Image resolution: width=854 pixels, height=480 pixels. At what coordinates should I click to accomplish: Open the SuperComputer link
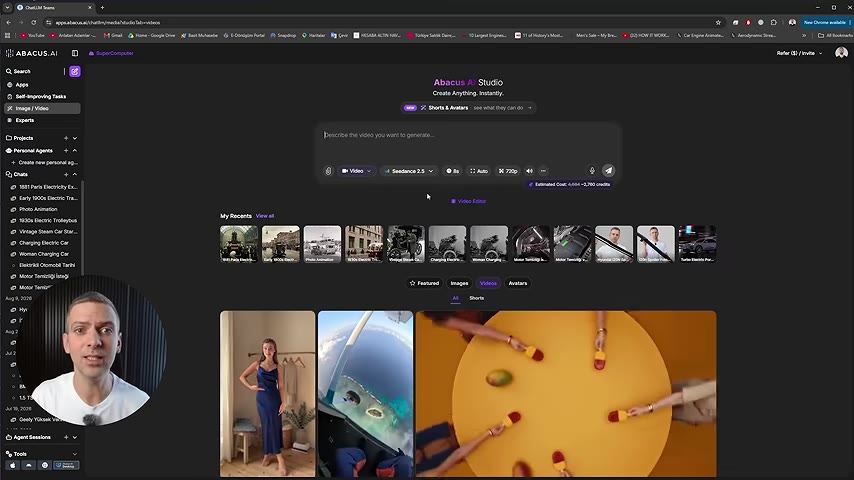(111, 53)
